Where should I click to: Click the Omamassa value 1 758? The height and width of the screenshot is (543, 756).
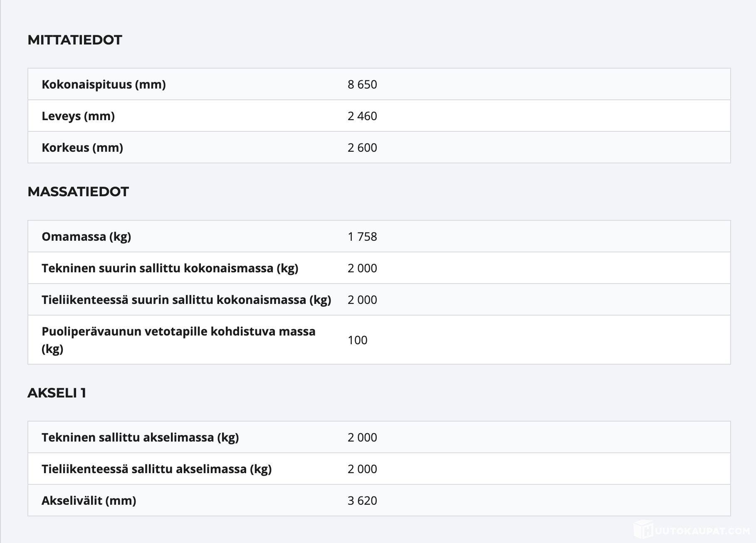click(362, 237)
